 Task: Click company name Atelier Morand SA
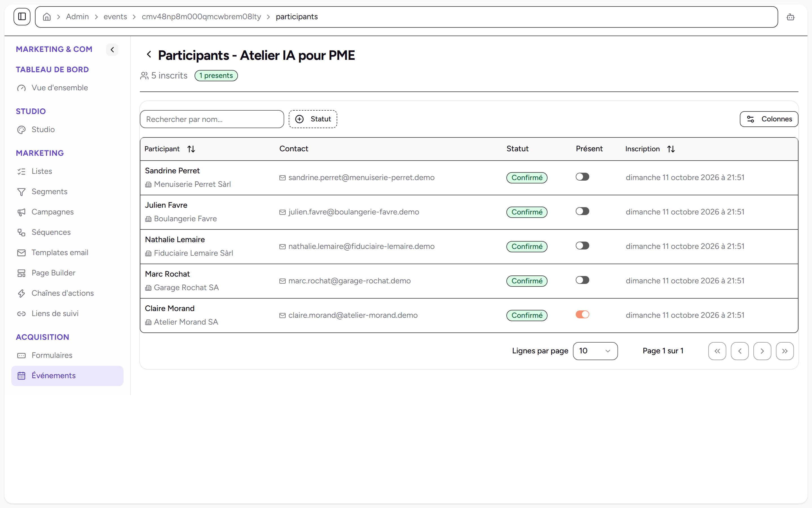pos(186,322)
